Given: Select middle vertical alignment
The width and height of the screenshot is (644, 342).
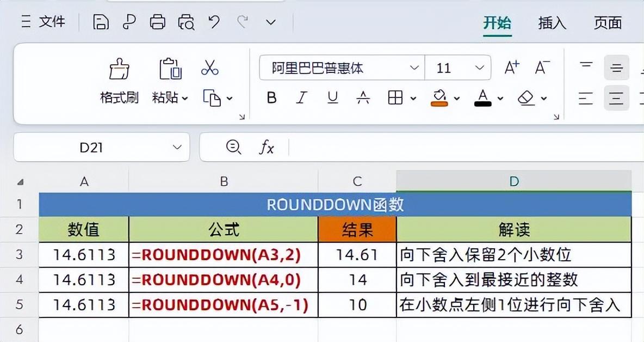Looking at the screenshot, I should pyautogui.click(x=616, y=68).
